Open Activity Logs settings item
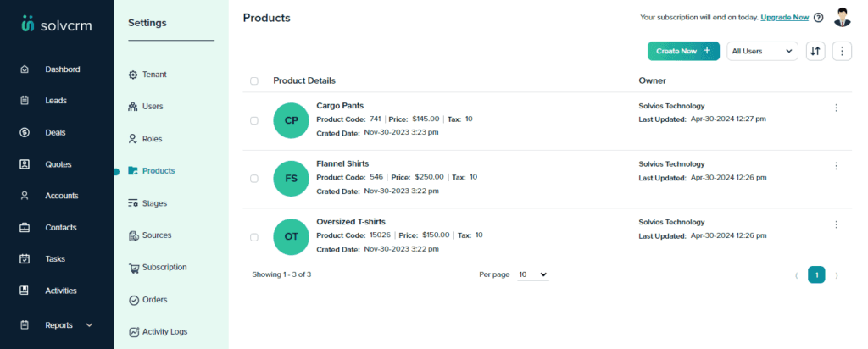868x349 pixels. point(158,332)
